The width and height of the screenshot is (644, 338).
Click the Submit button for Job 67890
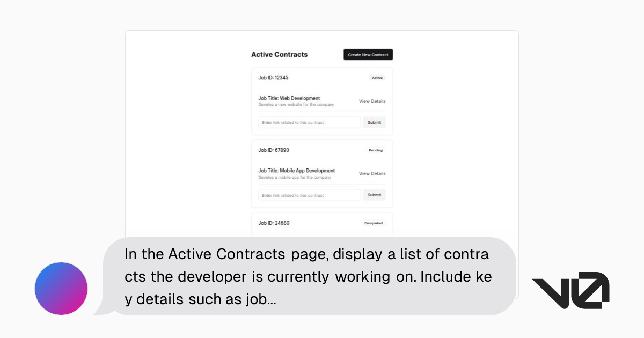click(374, 195)
